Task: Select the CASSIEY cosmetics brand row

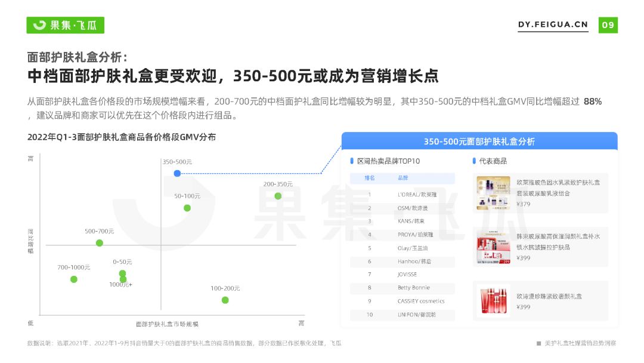Action: pyautogui.click(x=402, y=302)
